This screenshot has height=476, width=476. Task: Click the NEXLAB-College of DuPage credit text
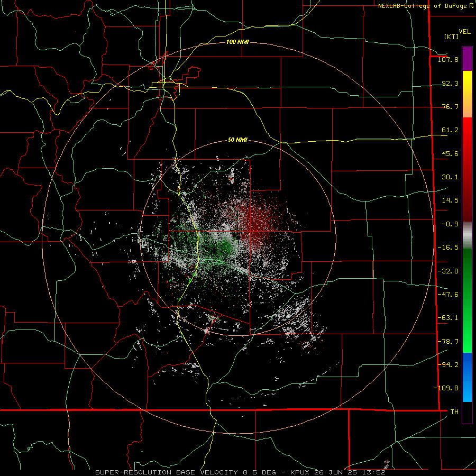422,6
